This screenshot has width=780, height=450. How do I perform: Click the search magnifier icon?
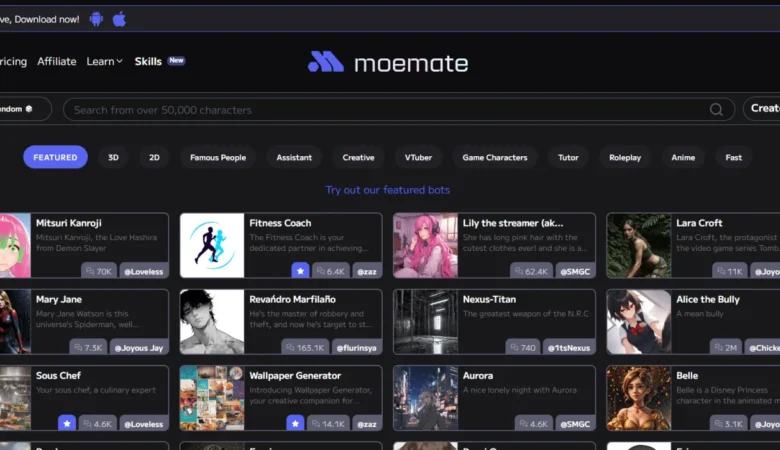[716, 109]
